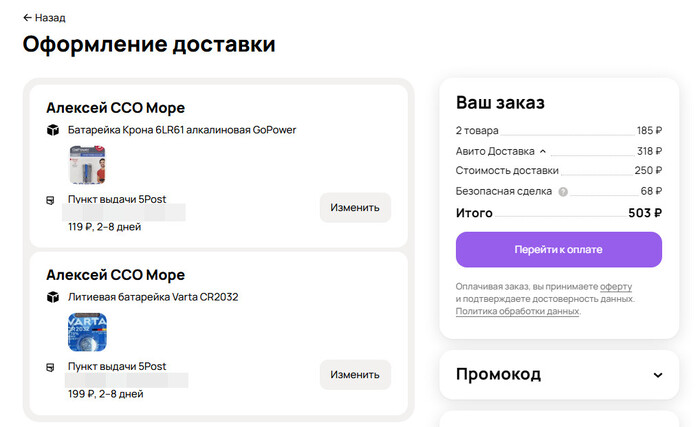Open Батарейка Крона 6LR61 product title
The height and width of the screenshot is (427, 700).
click(x=182, y=130)
